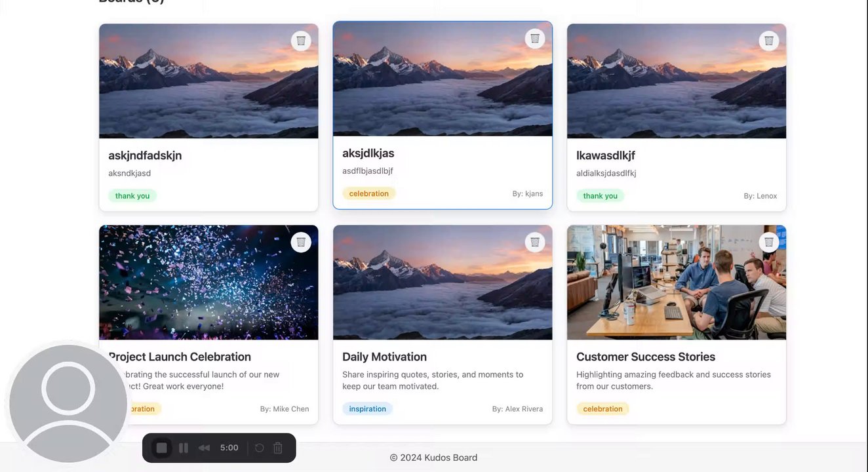
Task: Restart the recording with circular arrow icon
Action: point(259,448)
